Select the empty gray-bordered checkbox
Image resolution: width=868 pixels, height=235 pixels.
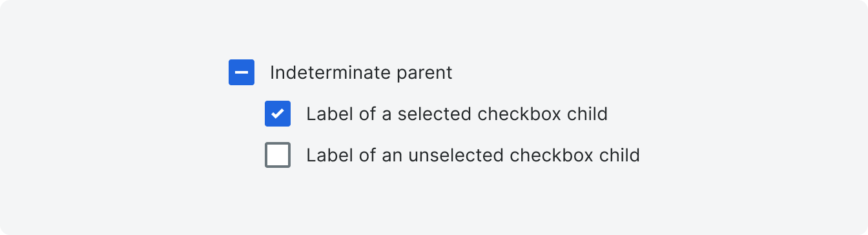[278, 155]
